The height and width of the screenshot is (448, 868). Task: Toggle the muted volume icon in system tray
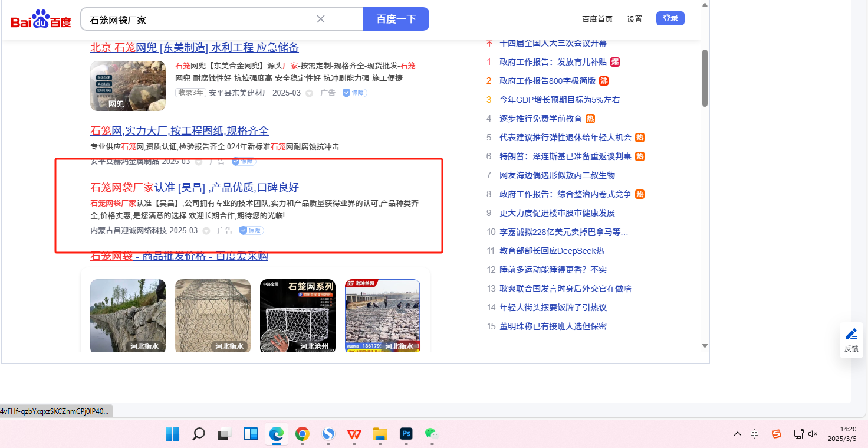tap(813, 434)
